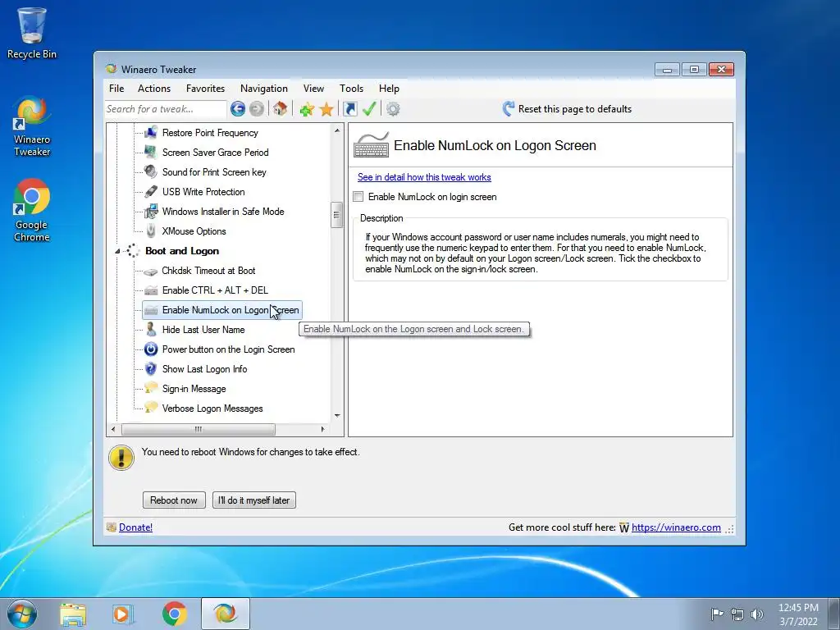The width and height of the screenshot is (840, 630).
Task: Open the File menu
Action: click(x=116, y=89)
